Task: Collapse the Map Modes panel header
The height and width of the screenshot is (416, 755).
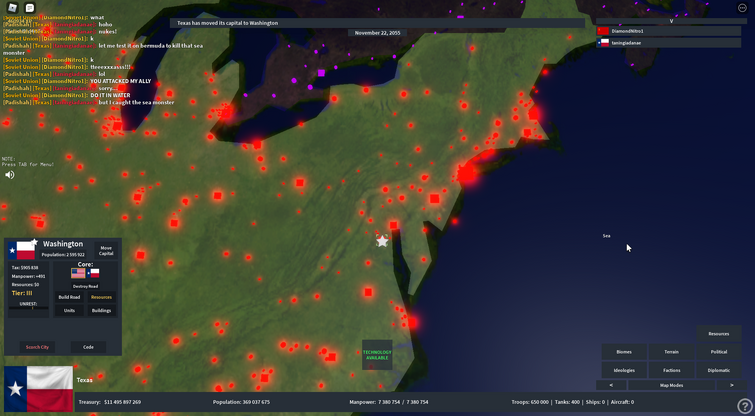Action: pyautogui.click(x=671, y=385)
